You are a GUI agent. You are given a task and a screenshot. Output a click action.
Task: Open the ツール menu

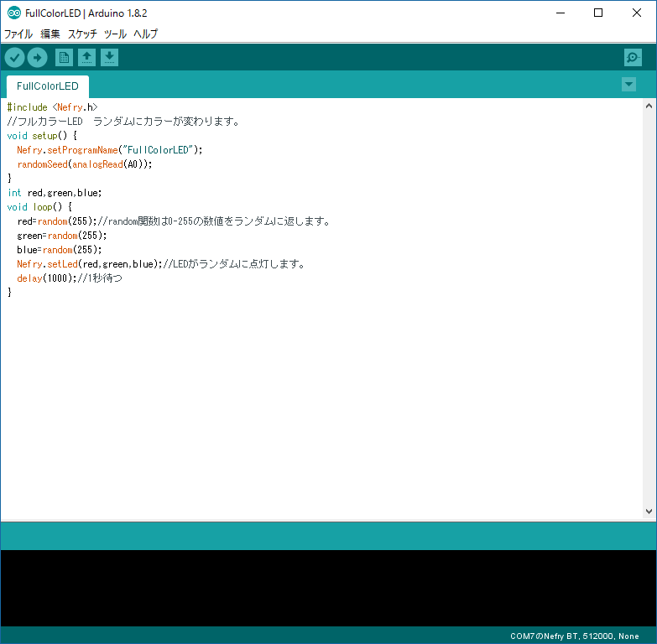115,34
